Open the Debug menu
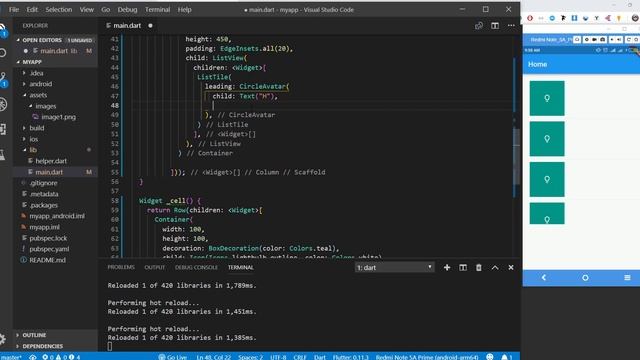The width and height of the screenshot is (640, 360). point(127,9)
